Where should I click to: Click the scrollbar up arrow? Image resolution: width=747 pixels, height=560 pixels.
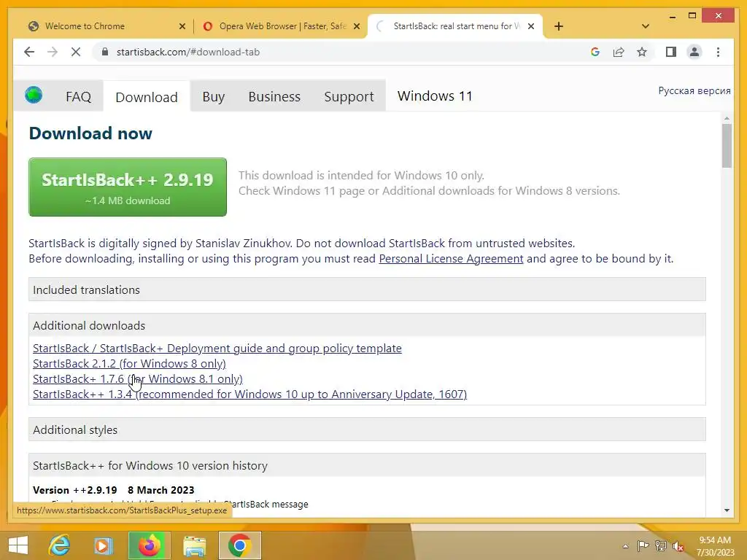click(727, 117)
